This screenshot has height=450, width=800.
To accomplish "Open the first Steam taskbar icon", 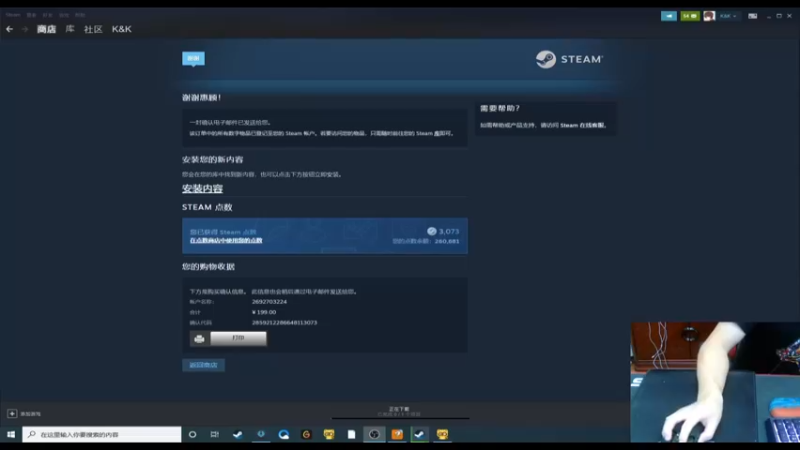I will [238, 434].
